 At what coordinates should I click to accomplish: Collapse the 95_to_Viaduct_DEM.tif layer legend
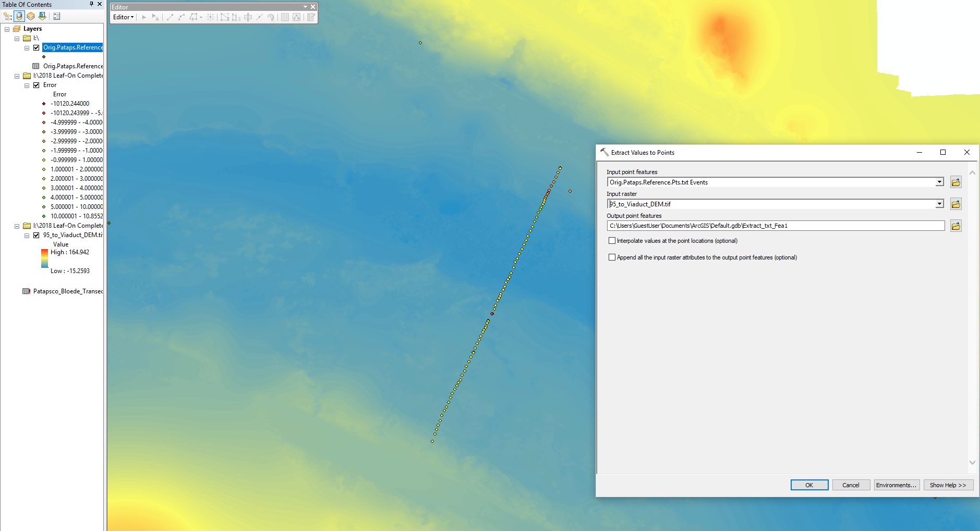[27, 236]
